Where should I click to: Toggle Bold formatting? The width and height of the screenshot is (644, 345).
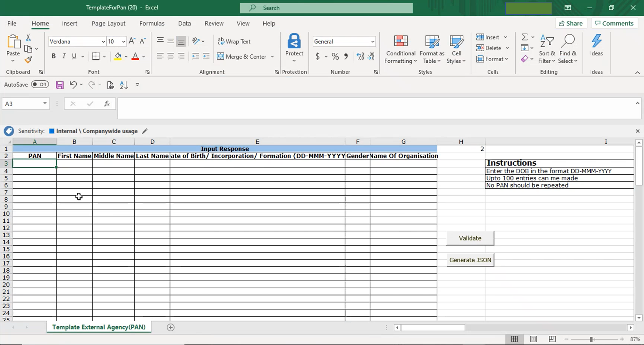[54, 56]
